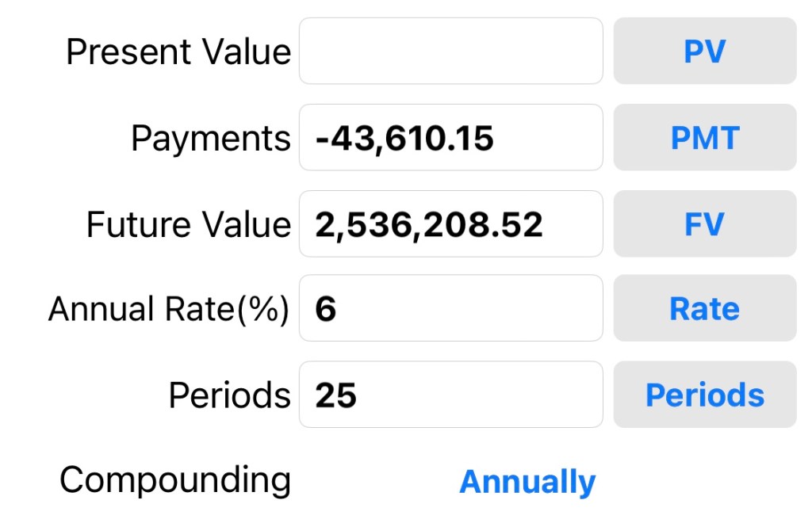This screenshot has height=523, width=812.
Task: Click the -43,610.15 payment amount
Action: pyautogui.click(x=404, y=139)
